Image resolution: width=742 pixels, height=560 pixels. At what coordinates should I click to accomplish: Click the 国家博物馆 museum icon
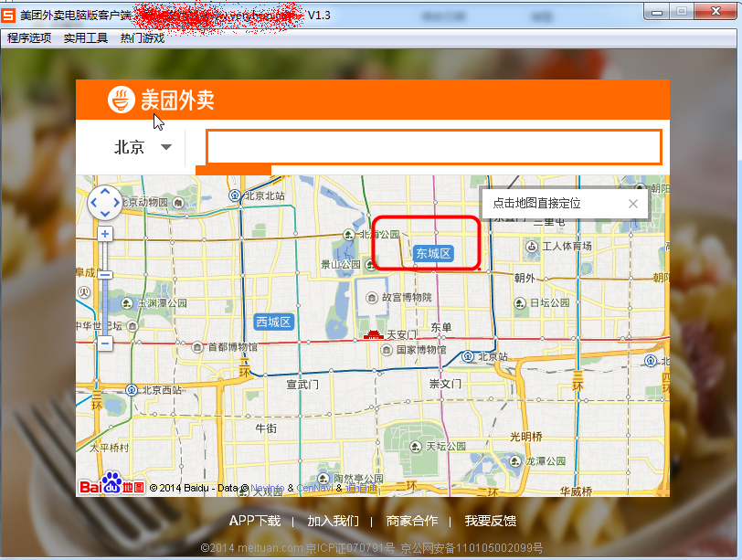click(387, 350)
